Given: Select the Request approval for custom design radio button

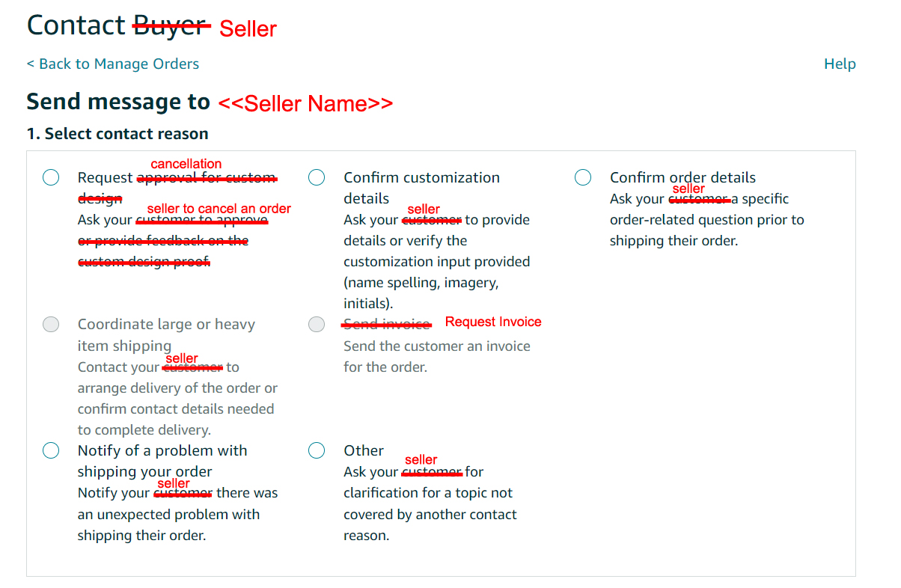Looking at the screenshot, I should [x=51, y=177].
